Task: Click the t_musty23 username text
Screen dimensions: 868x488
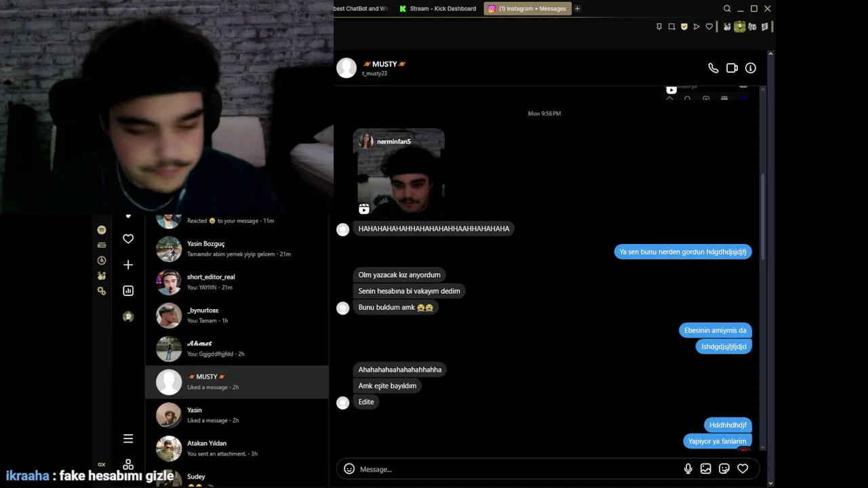Action: point(374,74)
